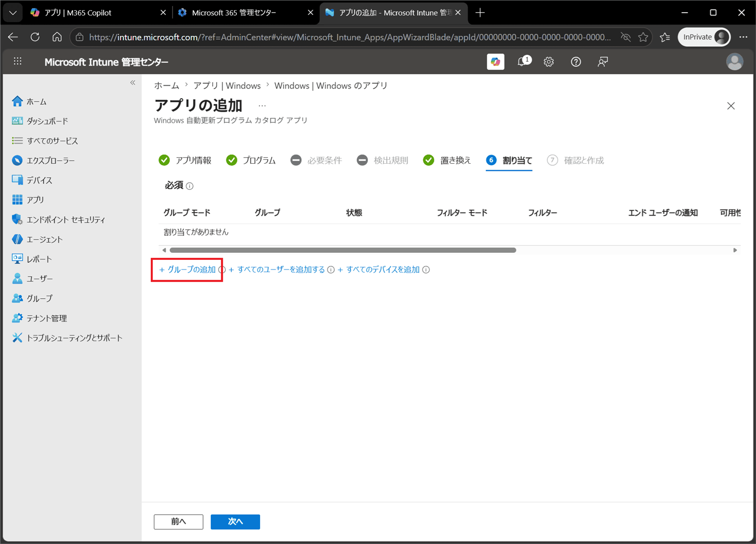Open the browser settings and more menu

[743, 37]
